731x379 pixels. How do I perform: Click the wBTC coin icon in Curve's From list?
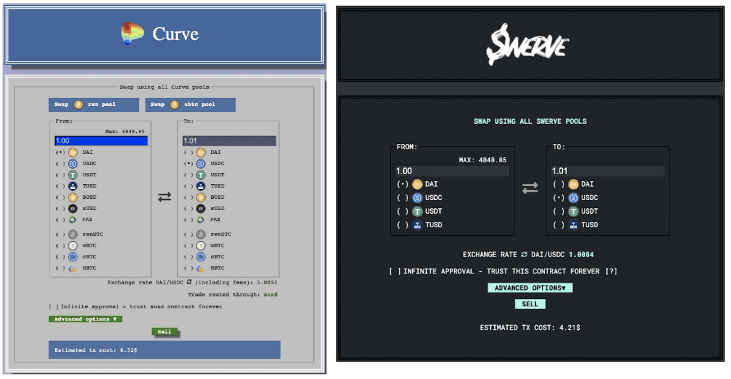73,246
